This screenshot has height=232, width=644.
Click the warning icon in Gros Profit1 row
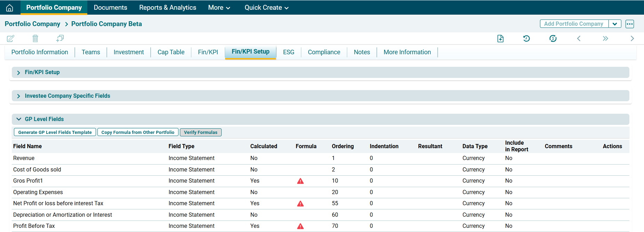pyautogui.click(x=300, y=181)
